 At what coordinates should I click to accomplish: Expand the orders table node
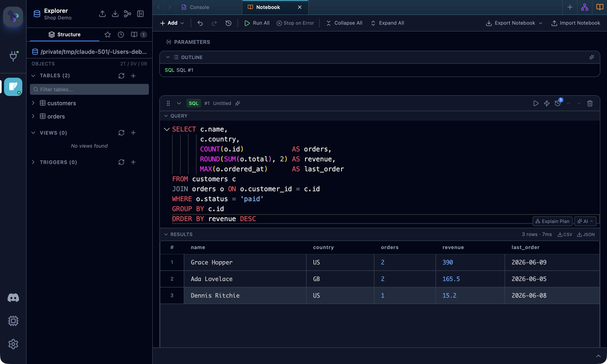(33, 116)
